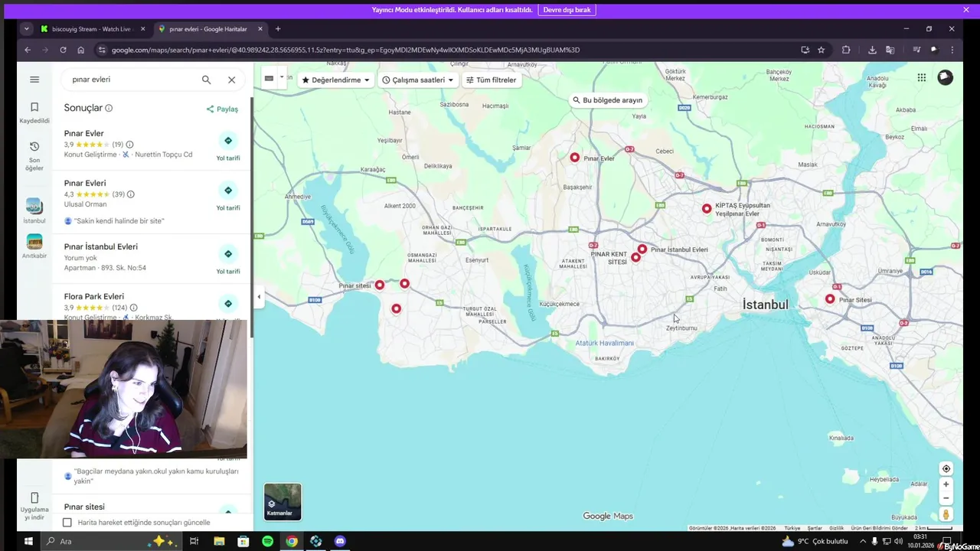Open Chrome three-dot menu
Viewport: 980px width, 551px height.
952,50
